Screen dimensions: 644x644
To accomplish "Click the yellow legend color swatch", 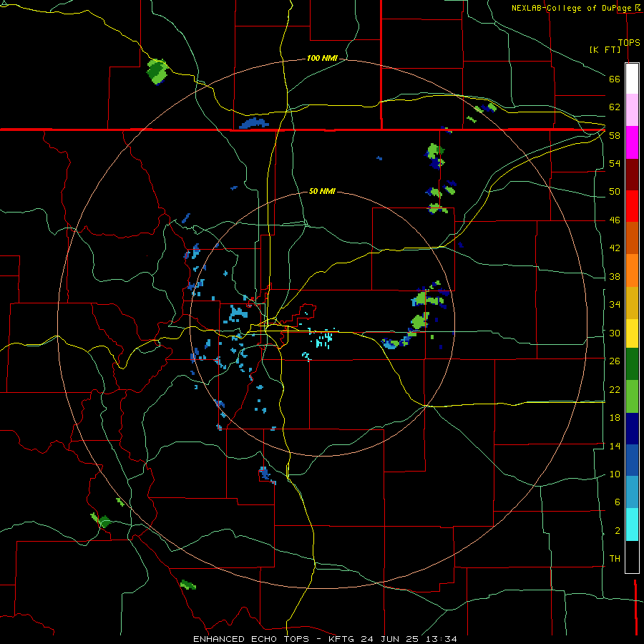I will point(632,333).
